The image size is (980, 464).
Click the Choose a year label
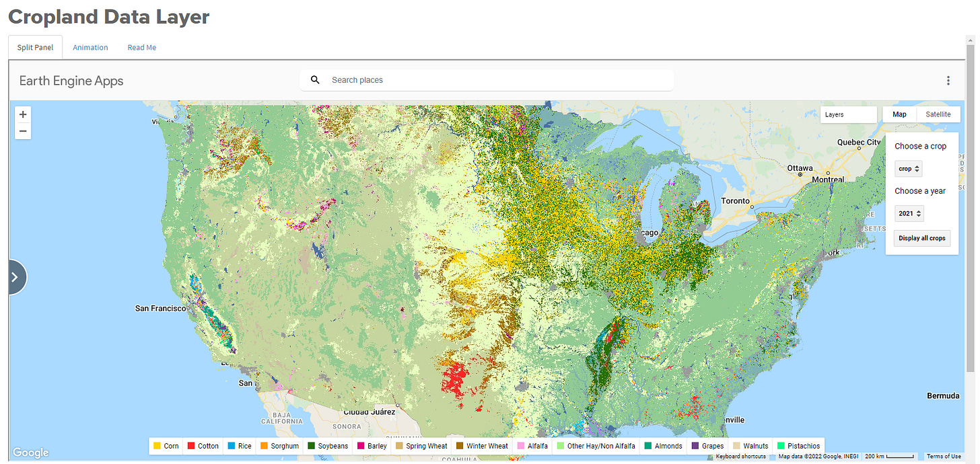point(920,191)
